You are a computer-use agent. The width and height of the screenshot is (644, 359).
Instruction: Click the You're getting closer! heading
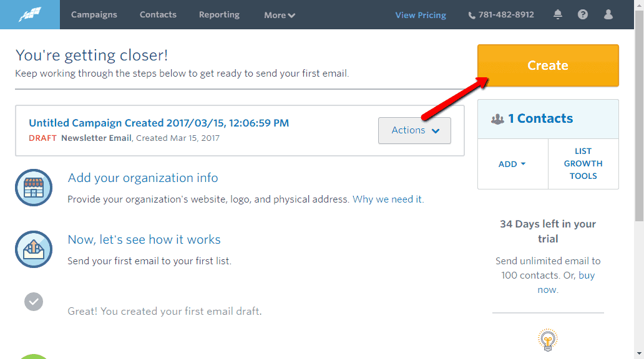click(x=92, y=55)
